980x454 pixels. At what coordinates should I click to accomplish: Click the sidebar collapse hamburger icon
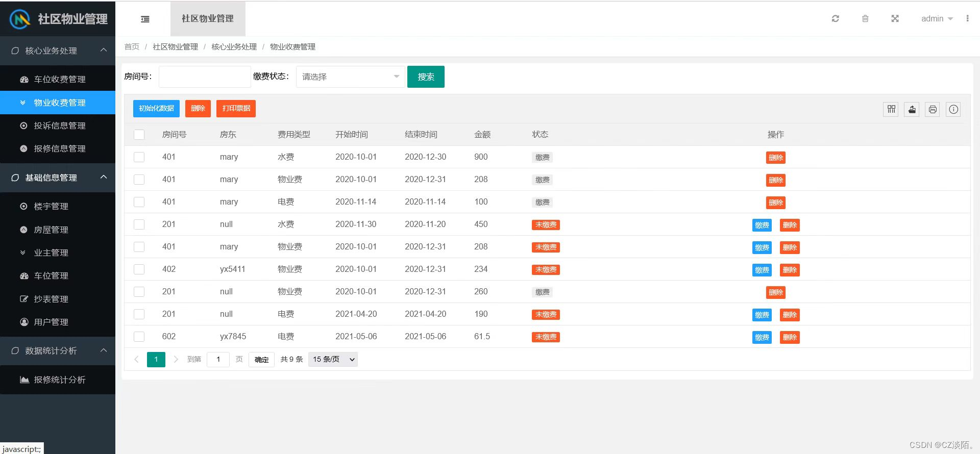point(145,19)
